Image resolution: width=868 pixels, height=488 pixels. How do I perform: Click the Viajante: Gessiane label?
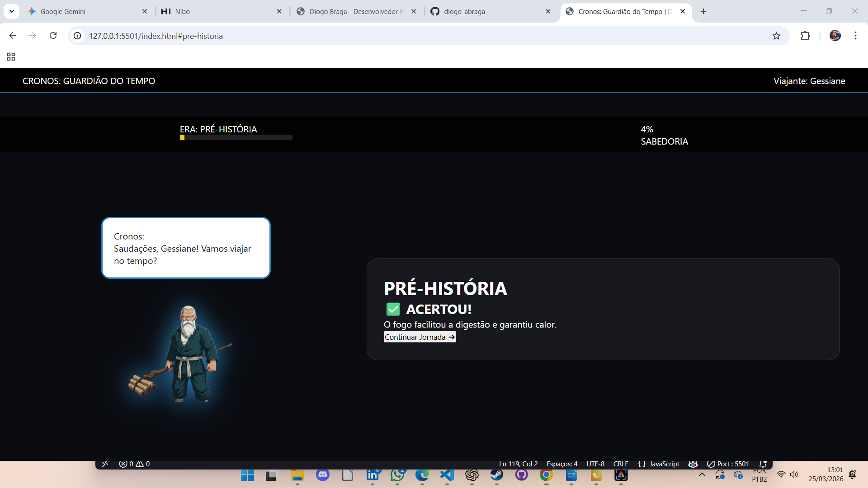point(809,81)
